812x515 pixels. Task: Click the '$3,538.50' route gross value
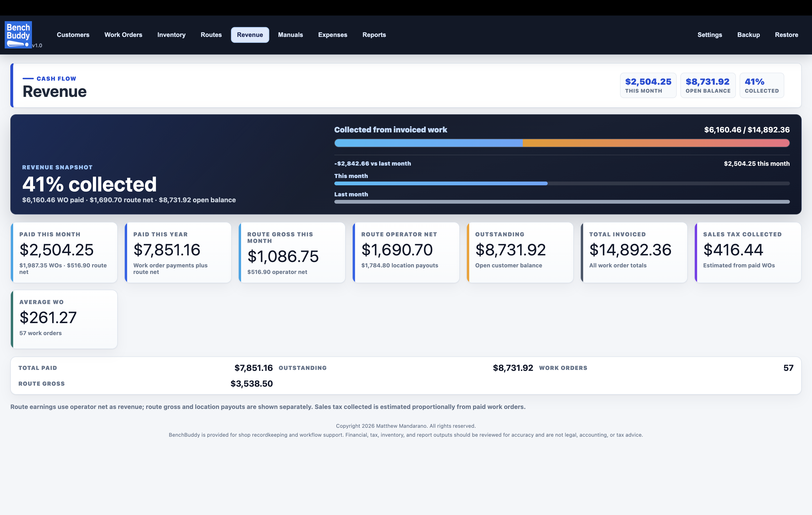point(252,384)
